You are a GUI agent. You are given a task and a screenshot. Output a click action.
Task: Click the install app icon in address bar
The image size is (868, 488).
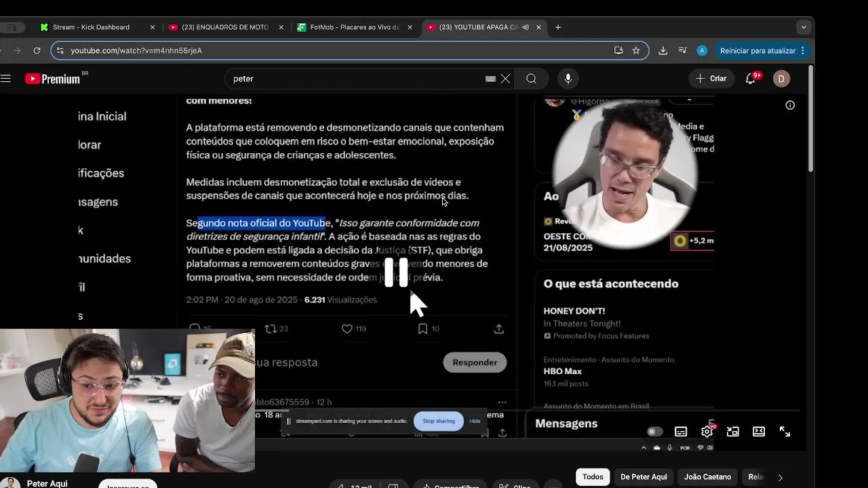pos(618,50)
